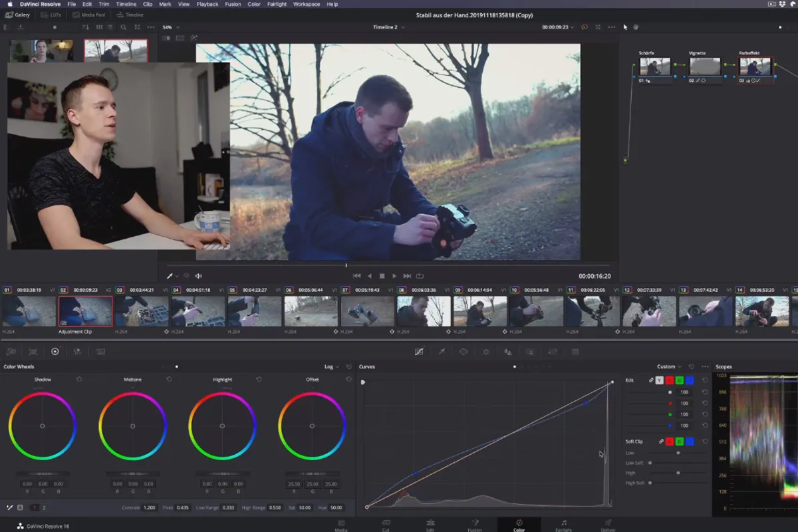Click the LUTs button

click(x=51, y=15)
